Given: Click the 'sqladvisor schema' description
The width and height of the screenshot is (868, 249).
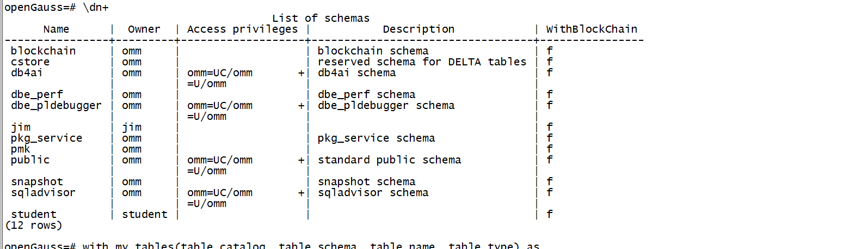Looking at the screenshot, I should pyautogui.click(x=373, y=193).
